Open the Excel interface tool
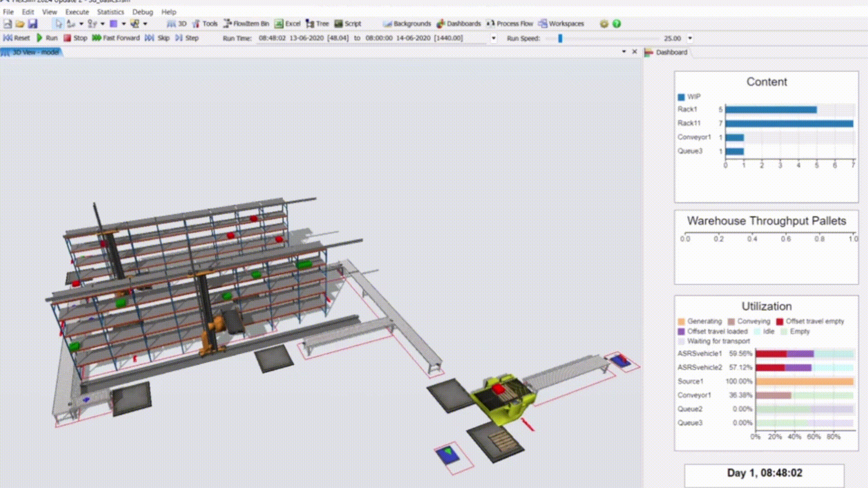The width and height of the screenshot is (868, 488). (288, 23)
